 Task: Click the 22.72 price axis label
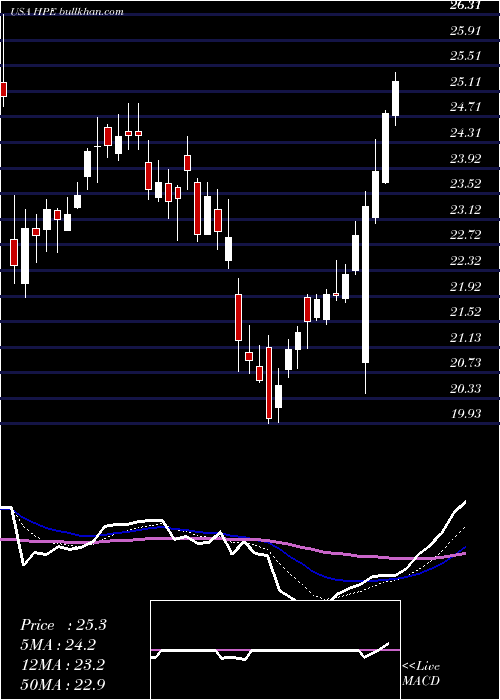pos(467,235)
